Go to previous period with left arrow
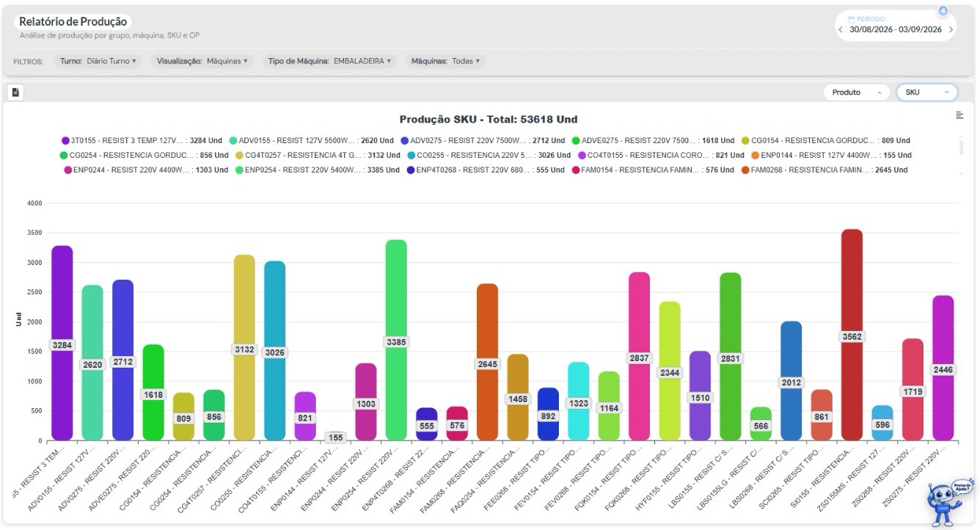The width and height of the screenshot is (980, 530). [841, 30]
